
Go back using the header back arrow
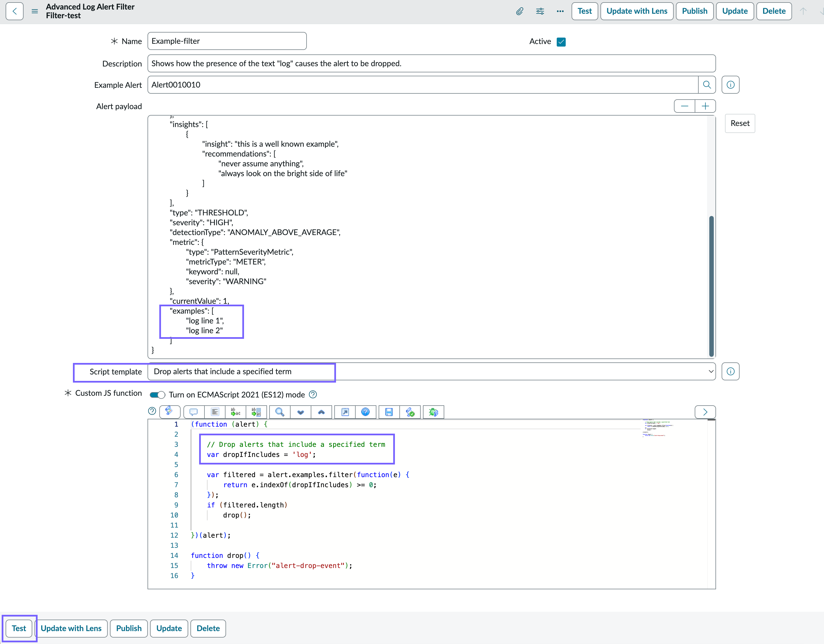tap(14, 11)
